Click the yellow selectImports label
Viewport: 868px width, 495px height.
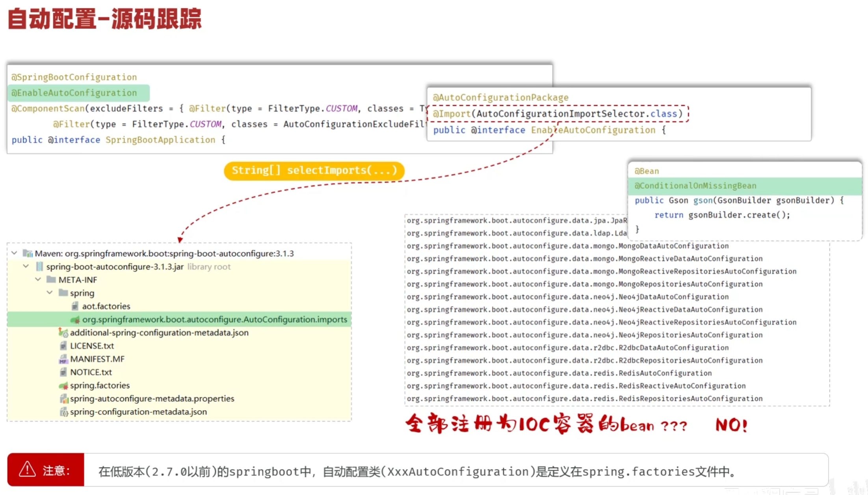(x=314, y=171)
